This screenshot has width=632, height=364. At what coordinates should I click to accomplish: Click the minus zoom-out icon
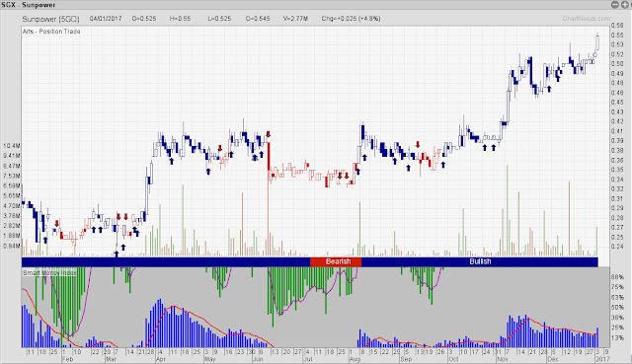[x=614, y=4]
